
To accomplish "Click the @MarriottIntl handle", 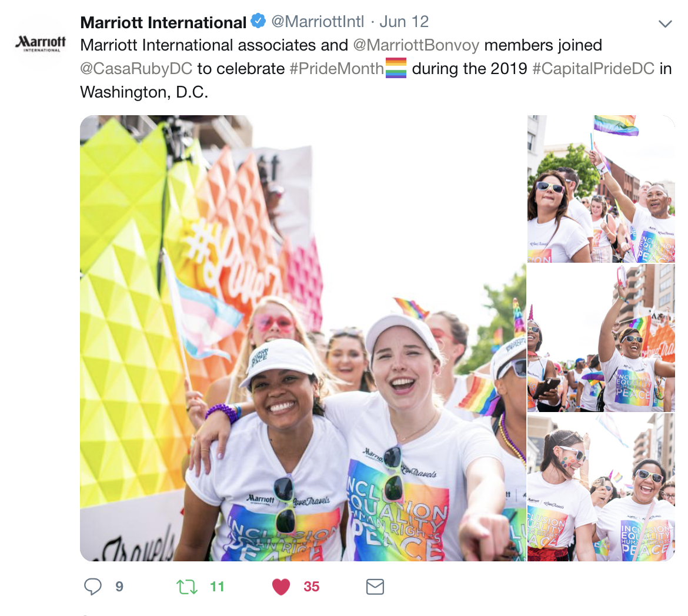I will (x=318, y=22).
